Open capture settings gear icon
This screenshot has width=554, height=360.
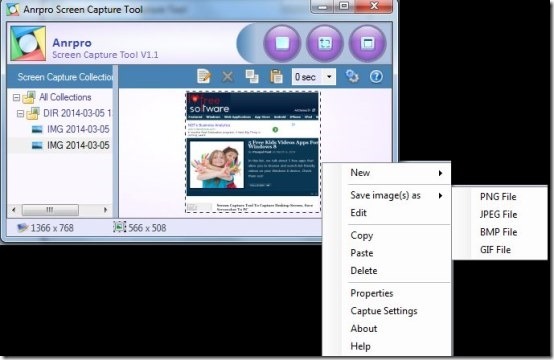coord(352,76)
